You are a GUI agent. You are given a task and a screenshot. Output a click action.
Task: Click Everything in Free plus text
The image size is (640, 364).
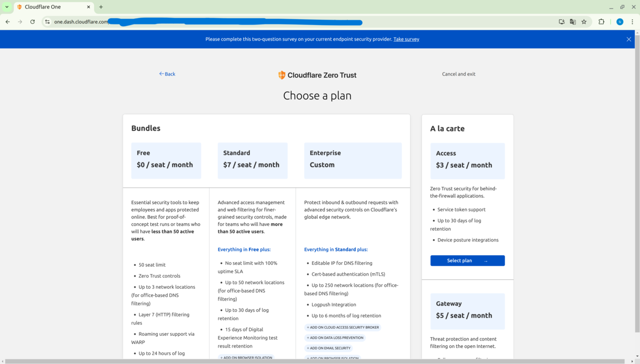coord(244,249)
